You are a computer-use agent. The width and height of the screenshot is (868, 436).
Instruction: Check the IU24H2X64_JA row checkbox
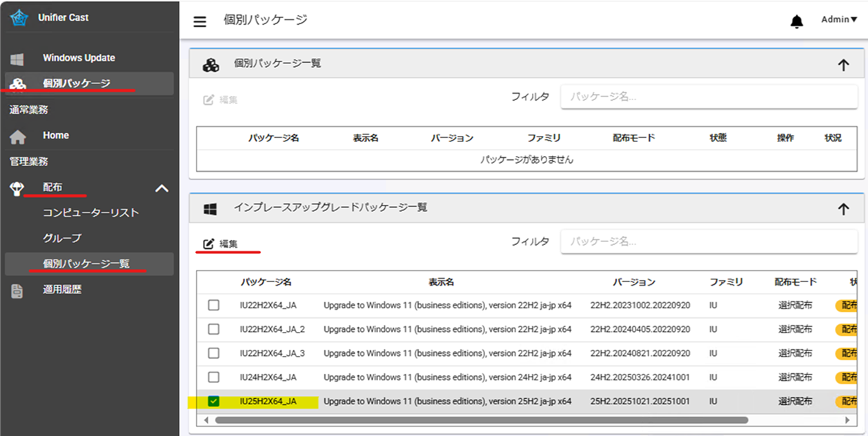point(213,377)
